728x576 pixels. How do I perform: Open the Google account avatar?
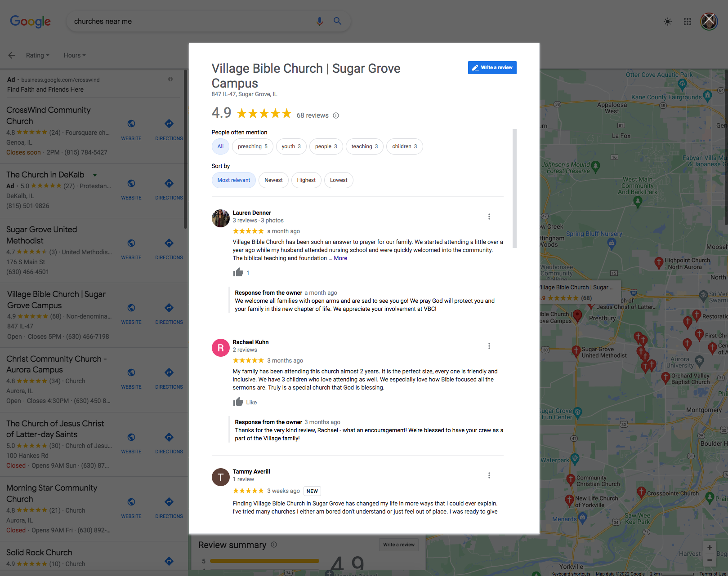pyautogui.click(x=709, y=21)
